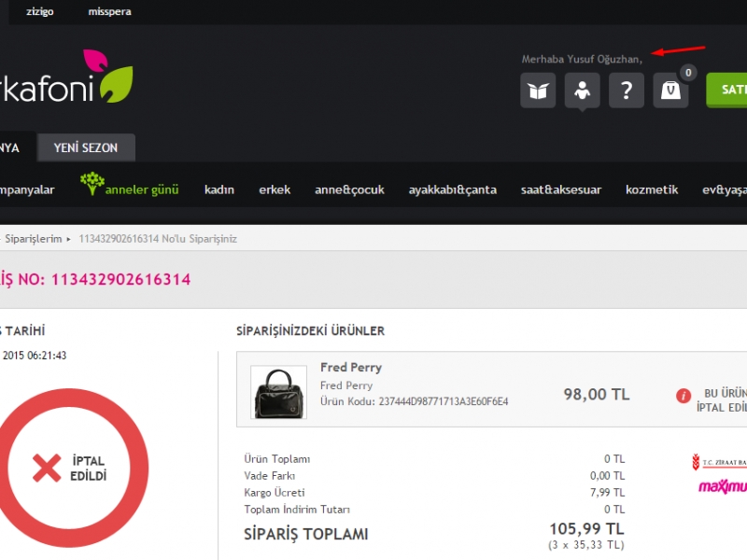This screenshot has height=560, width=747.
Task: Click the Kargo Ücreti label
Action: 275,493
